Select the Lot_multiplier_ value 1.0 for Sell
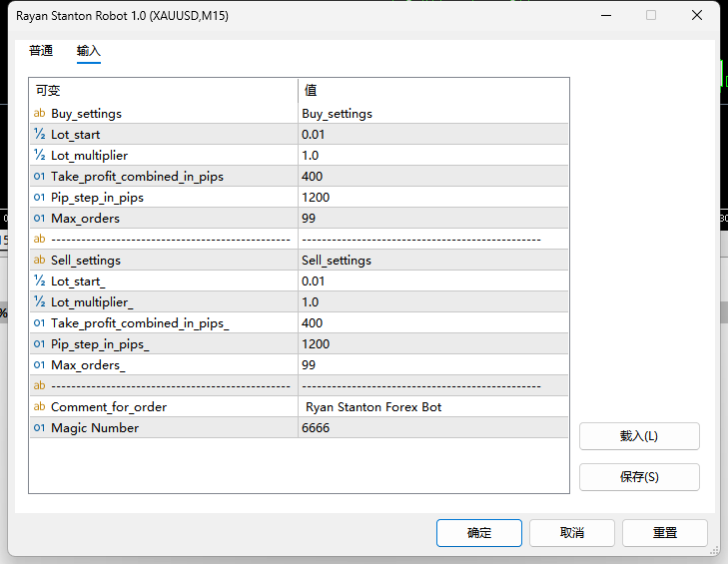Screen dimensions: 728x564 [x=311, y=301]
